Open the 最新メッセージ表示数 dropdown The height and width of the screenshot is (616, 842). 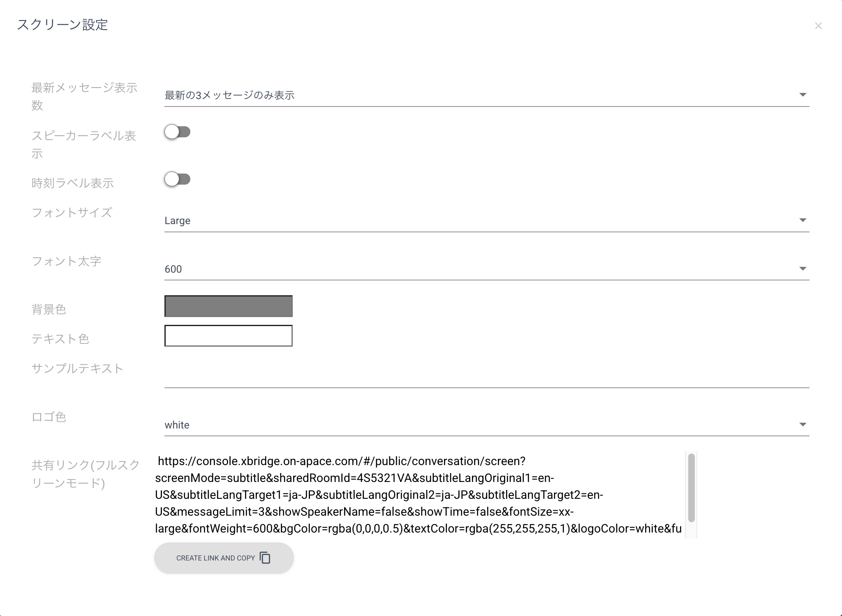[x=486, y=95]
